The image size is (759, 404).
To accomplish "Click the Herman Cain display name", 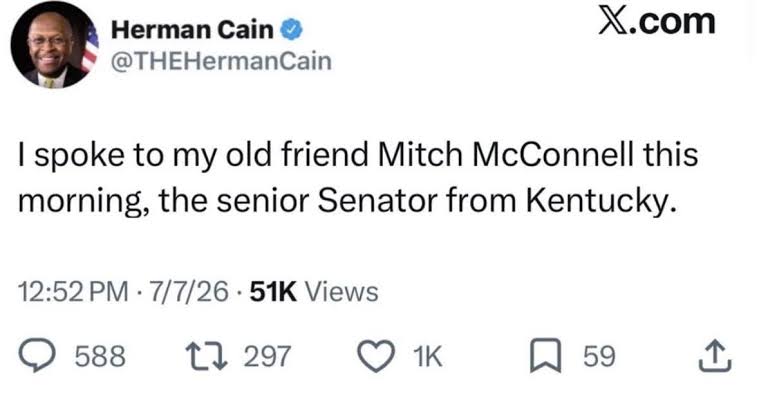I will pos(193,30).
